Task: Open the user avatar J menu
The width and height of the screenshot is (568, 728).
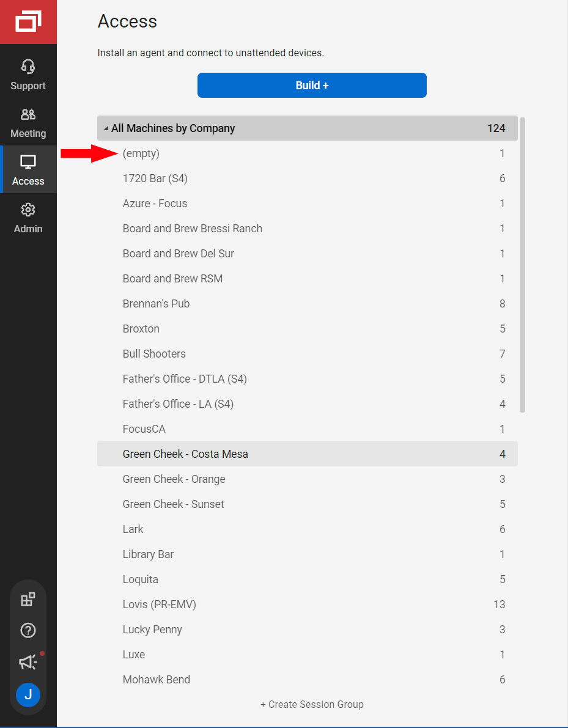Action: pos(28,694)
